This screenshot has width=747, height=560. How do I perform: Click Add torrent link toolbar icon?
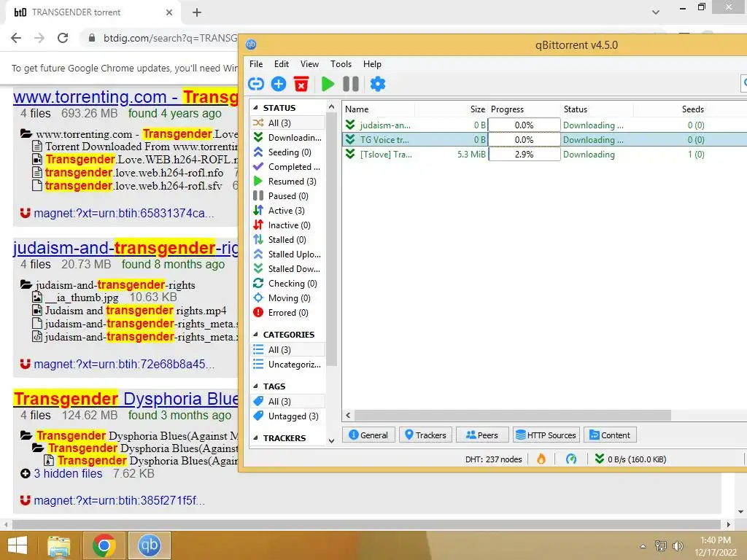tap(256, 85)
